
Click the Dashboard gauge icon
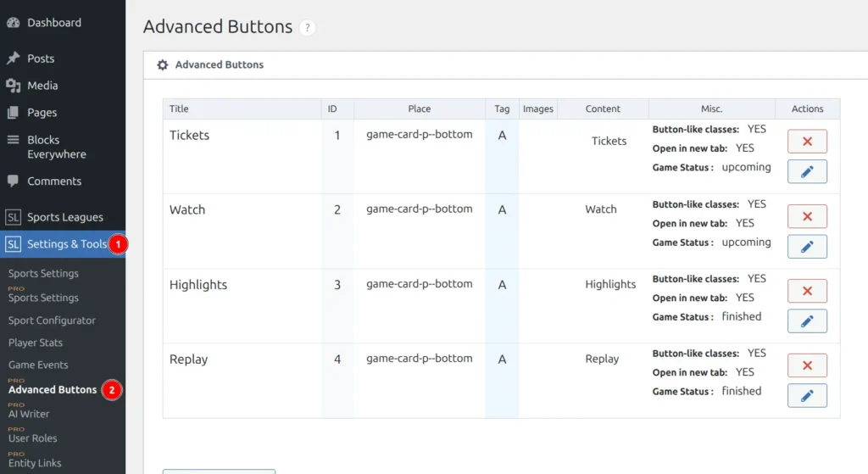14,23
